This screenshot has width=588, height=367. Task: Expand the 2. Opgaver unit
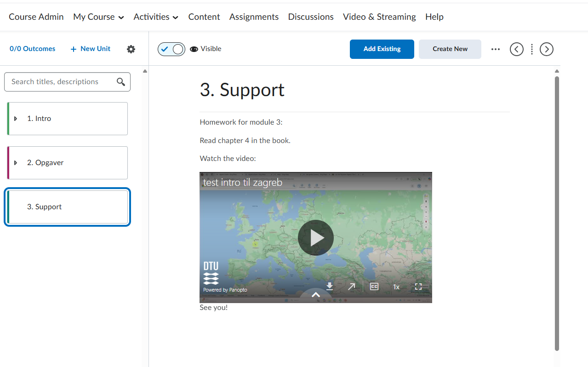pos(16,163)
